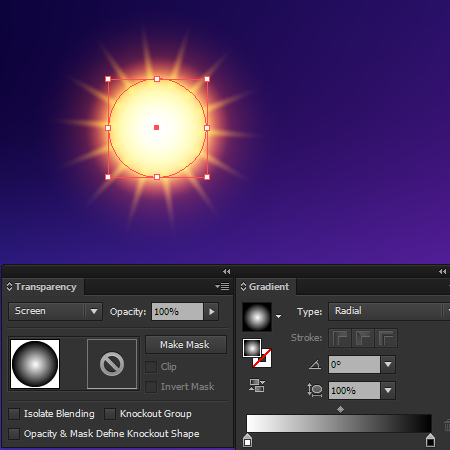
Task: Select the black gradient color stop
Action: 430,440
